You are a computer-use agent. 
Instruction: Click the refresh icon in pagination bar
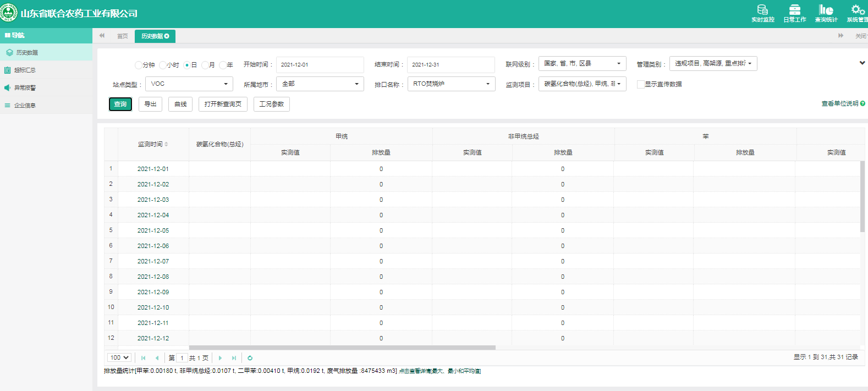point(250,358)
